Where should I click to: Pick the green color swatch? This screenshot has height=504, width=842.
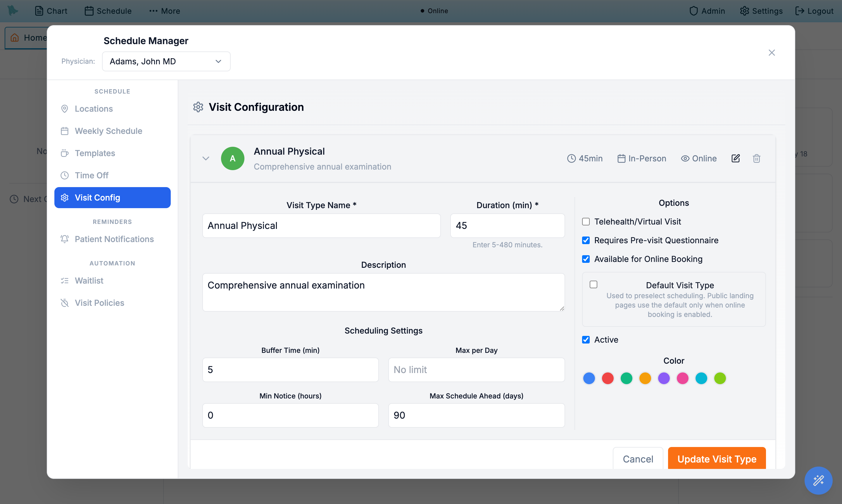click(x=626, y=378)
